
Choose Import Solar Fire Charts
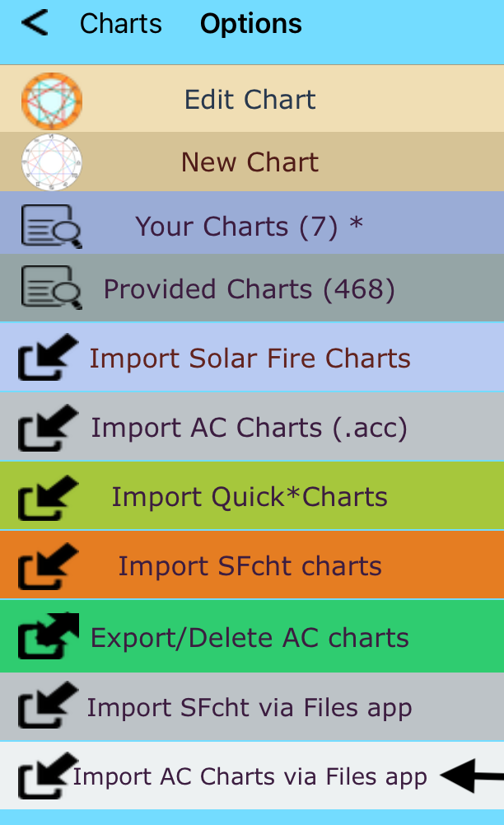point(250,359)
